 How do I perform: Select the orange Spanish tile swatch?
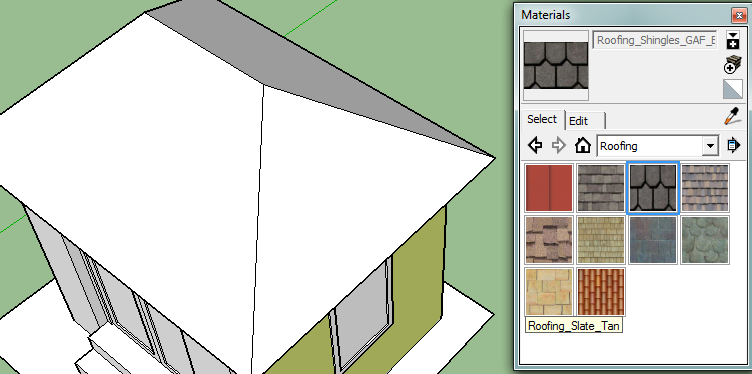pos(601,292)
